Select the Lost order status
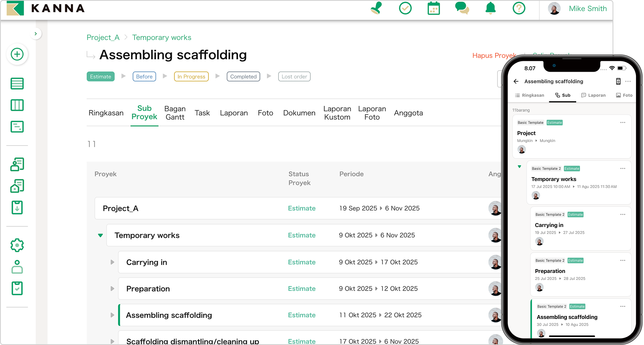The width and height of the screenshot is (644, 345). 294,77
